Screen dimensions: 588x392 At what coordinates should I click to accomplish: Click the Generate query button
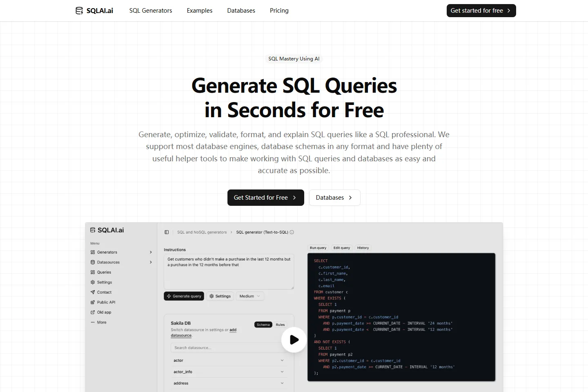pos(184,296)
